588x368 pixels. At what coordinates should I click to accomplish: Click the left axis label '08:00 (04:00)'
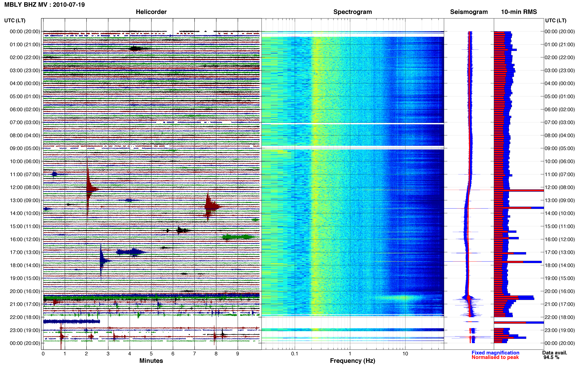pos(25,135)
